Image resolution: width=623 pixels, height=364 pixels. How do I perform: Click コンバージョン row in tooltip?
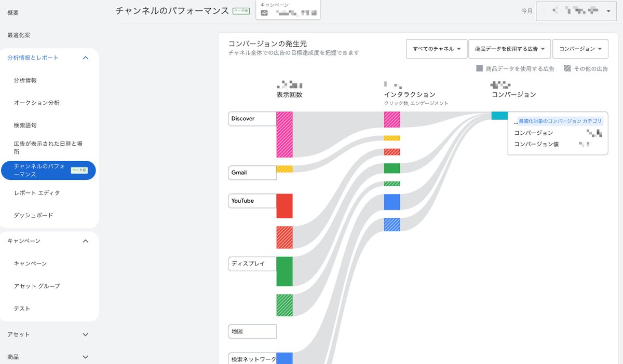[558, 133]
